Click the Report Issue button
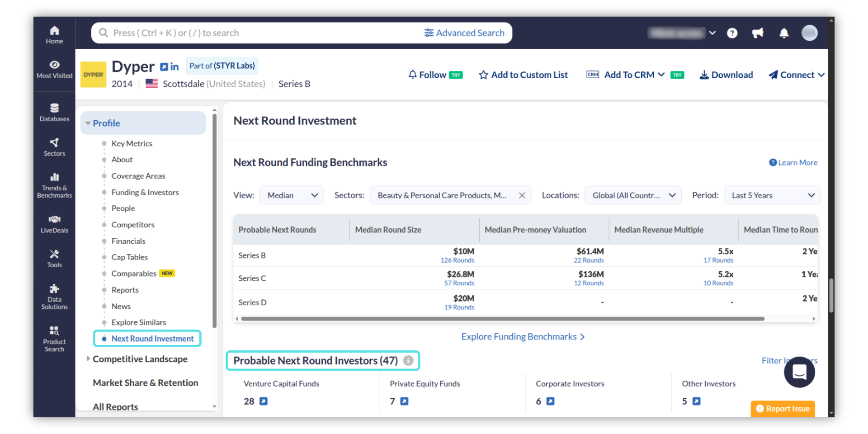Screen dimensions: 868x434 [783, 408]
